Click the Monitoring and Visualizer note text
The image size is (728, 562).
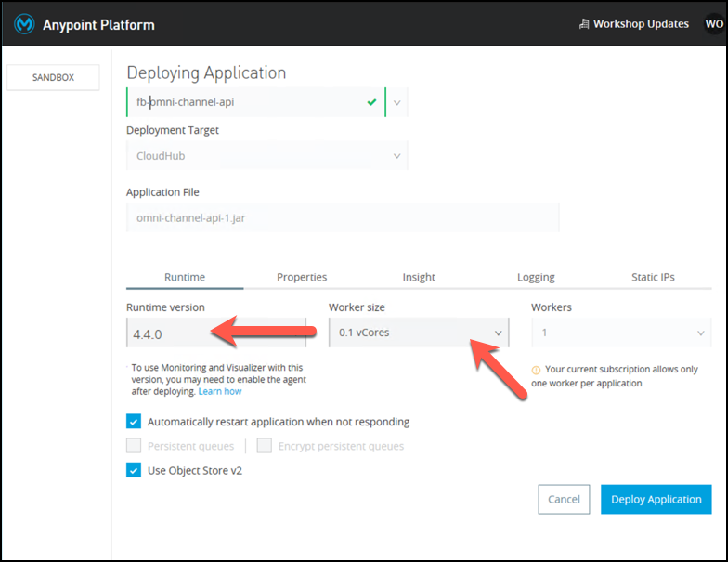point(218,379)
